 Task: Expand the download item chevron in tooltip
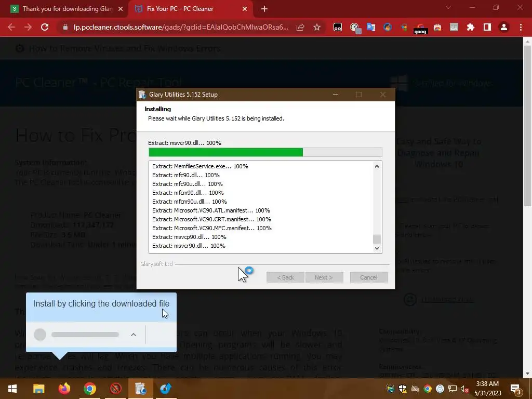[134, 335]
